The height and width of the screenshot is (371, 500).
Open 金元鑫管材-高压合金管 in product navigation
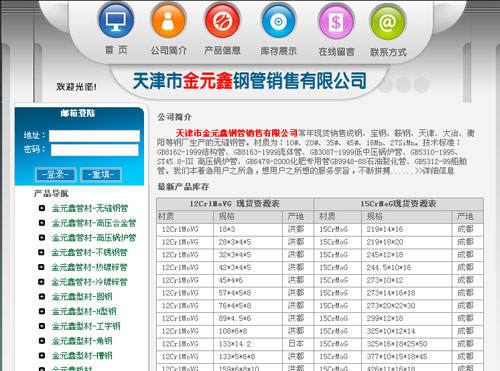coord(94,223)
